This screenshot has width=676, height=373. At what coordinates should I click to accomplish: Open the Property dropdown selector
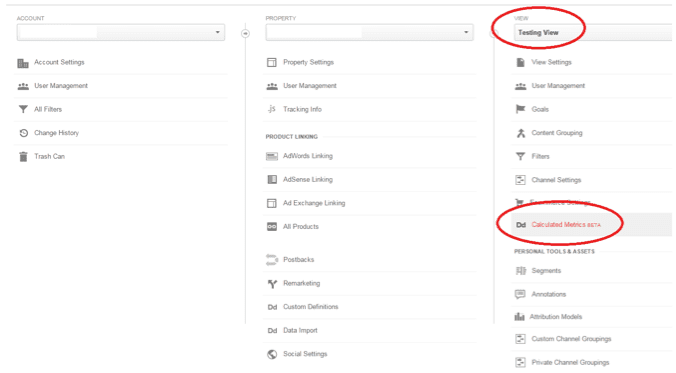tap(369, 32)
